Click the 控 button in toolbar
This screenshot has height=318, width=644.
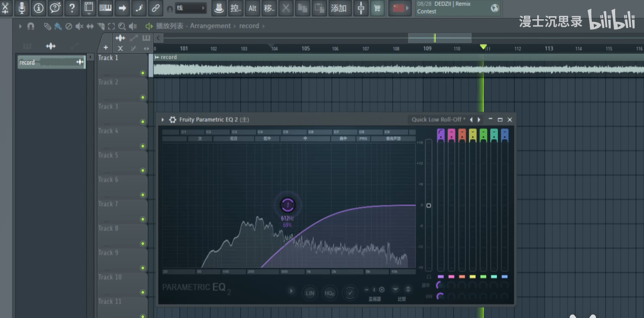236,8
